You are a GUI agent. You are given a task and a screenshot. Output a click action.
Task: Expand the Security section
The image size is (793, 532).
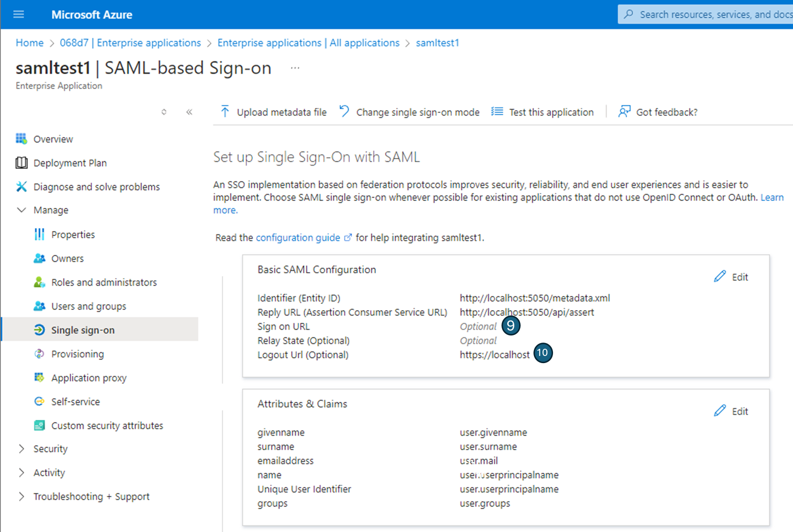(21, 449)
